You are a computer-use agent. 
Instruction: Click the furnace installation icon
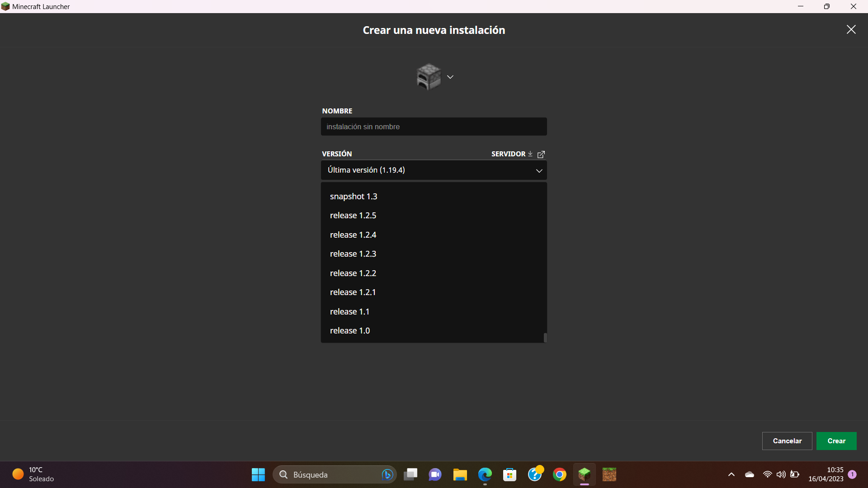click(x=428, y=77)
